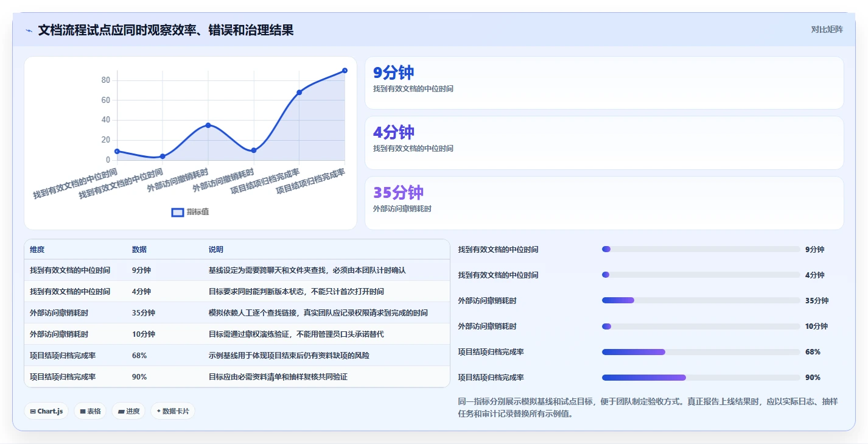This screenshot has width=868, height=444.
Task: Click the description starting 模拟依赖人工逐个查找链接
Action: pyautogui.click(x=318, y=313)
